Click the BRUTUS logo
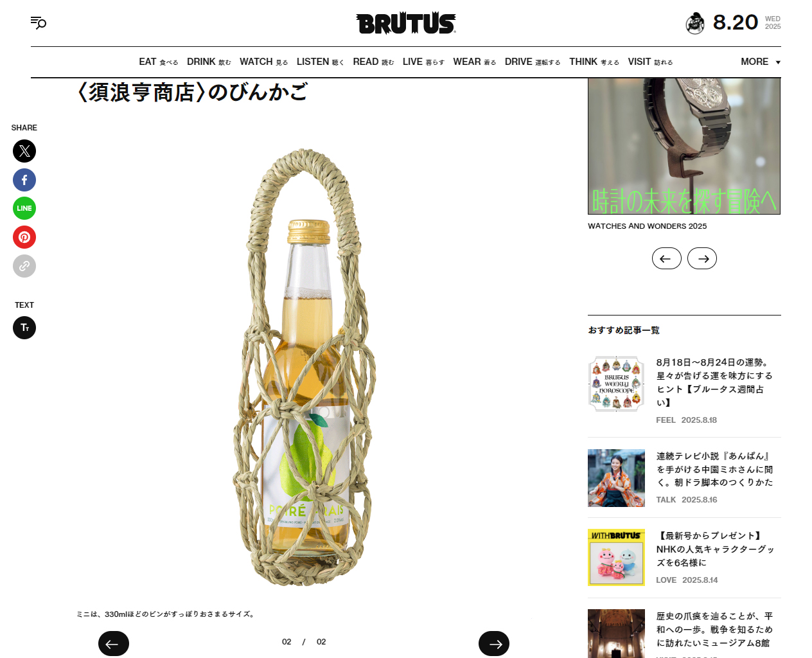This screenshot has width=812, height=658. (x=406, y=23)
